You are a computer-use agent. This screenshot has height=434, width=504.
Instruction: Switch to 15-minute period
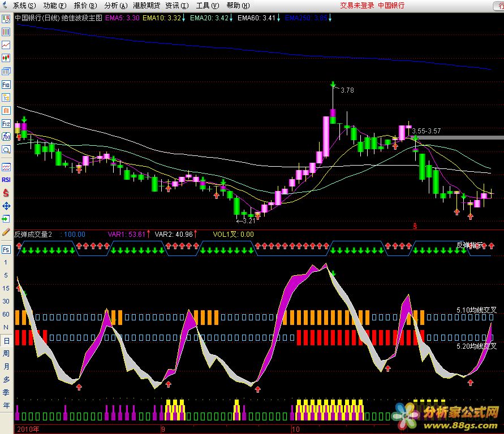point(6,288)
